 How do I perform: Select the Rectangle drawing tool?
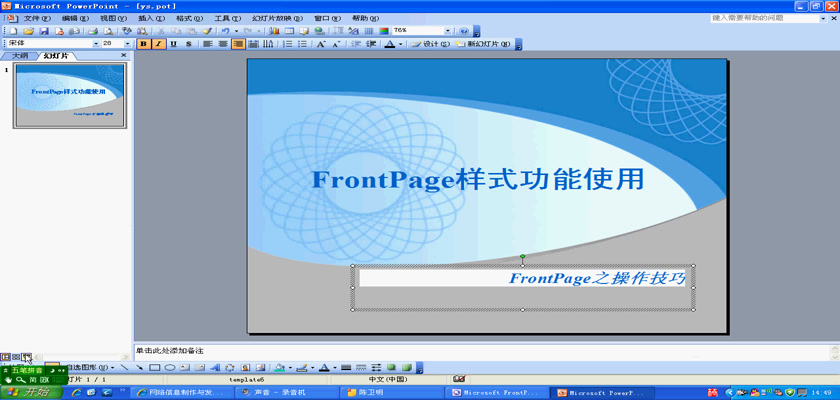154,367
